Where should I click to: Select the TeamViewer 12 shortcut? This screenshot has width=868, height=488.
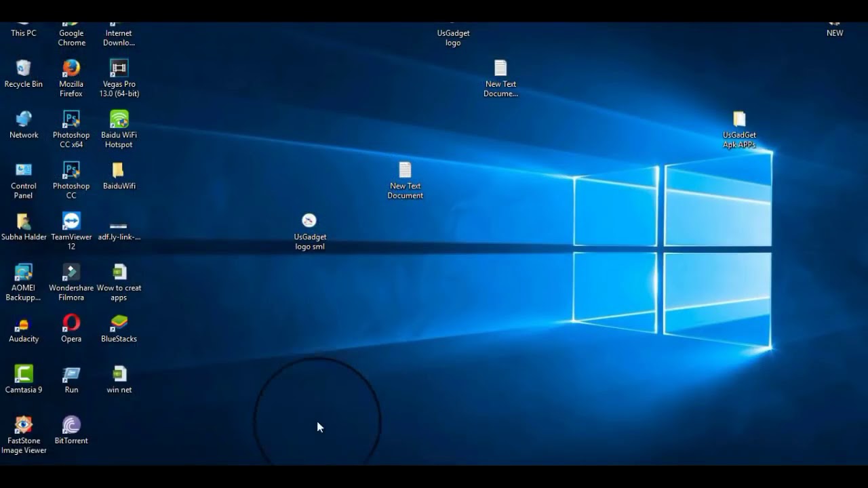[71, 231]
